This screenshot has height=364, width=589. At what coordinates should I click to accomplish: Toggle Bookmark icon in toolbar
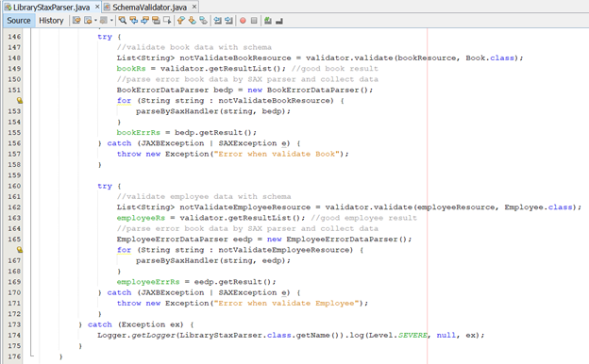(x=203, y=21)
